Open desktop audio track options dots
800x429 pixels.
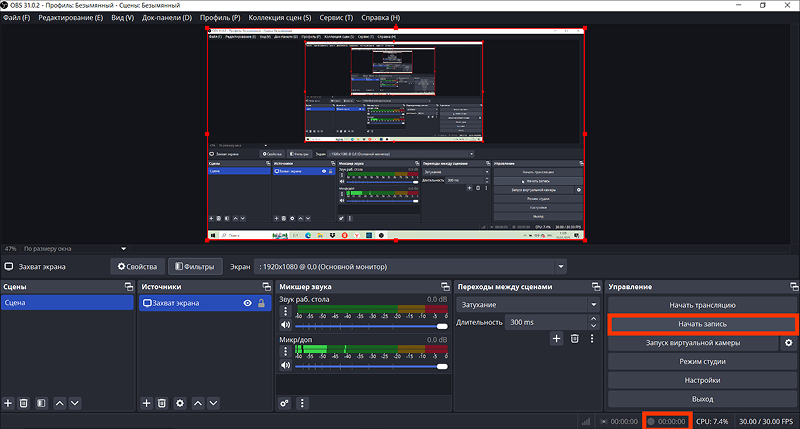pyautogui.click(x=286, y=311)
